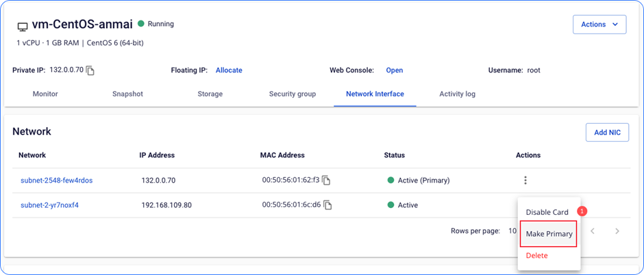Choose Disable Card in the context menu
This screenshot has height=275, width=644.
tap(547, 212)
